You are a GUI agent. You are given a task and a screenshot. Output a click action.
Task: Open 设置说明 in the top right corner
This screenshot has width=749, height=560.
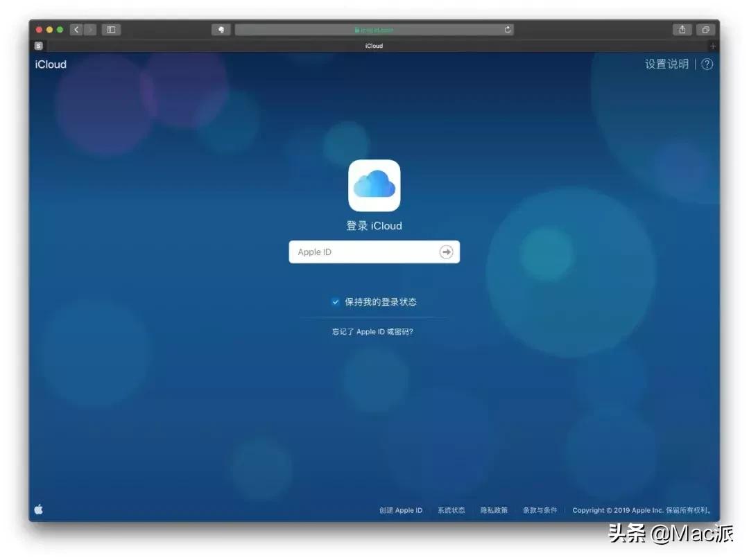coord(666,64)
